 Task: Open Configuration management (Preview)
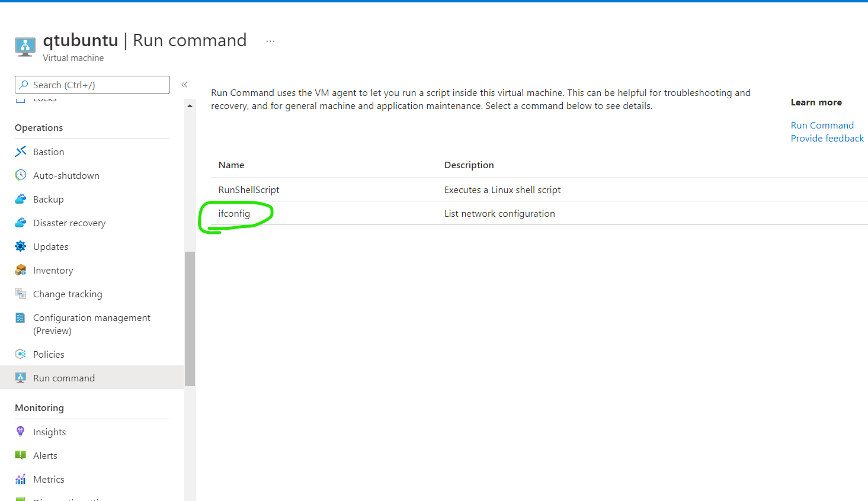pyautogui.click(x=92, y=324)
